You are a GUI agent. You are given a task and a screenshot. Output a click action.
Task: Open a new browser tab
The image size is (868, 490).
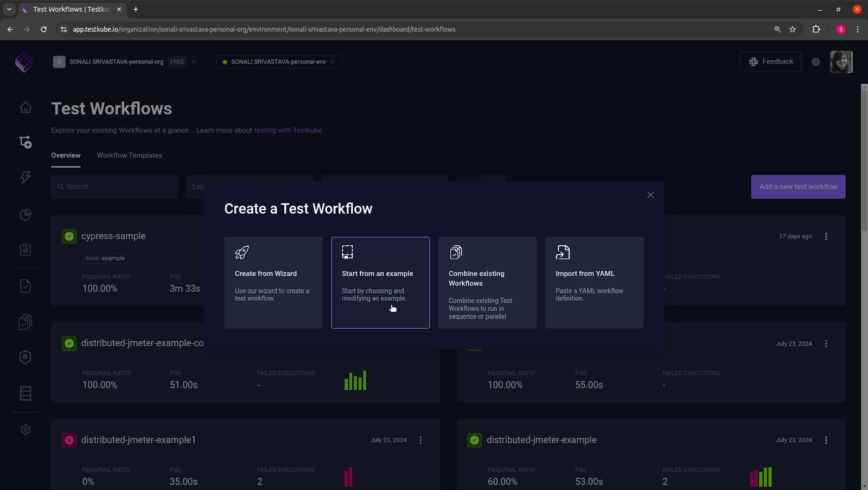pyautogui.click(x=136, y=9)
